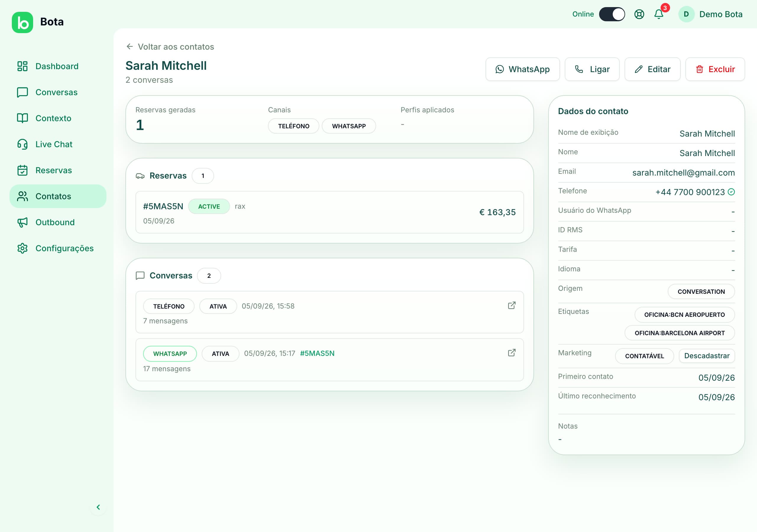This screenshot has height=532, width=757.
Task: Open reservation #5MAS5N card
Action: pyautogui.click(x=330, y=212)
